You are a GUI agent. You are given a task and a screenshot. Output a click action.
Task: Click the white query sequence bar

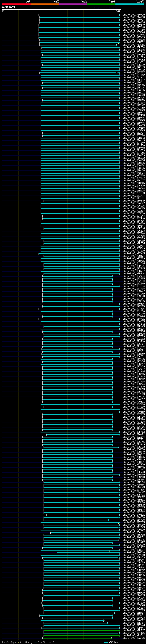(x=61, y=10)
